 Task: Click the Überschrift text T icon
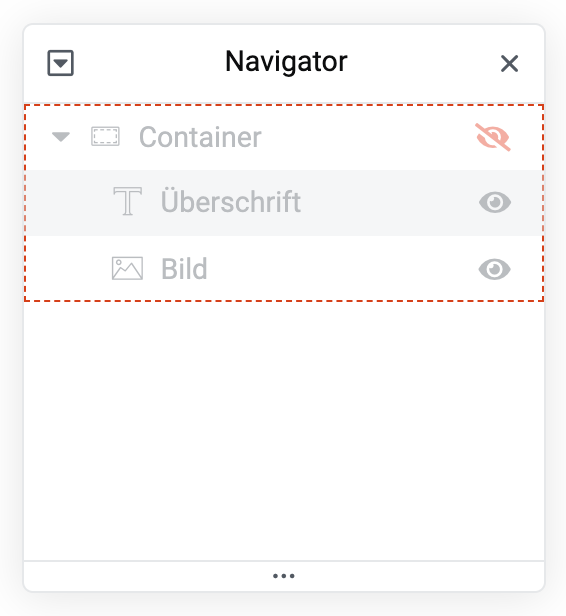coord(127,201)
